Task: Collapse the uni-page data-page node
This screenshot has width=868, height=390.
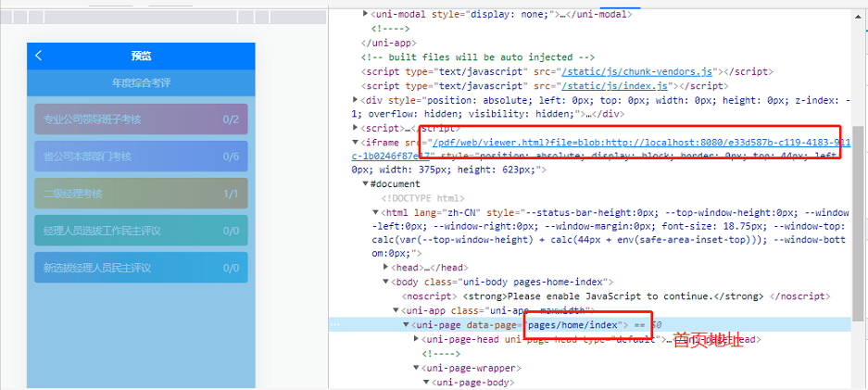Action: point(405,324)
